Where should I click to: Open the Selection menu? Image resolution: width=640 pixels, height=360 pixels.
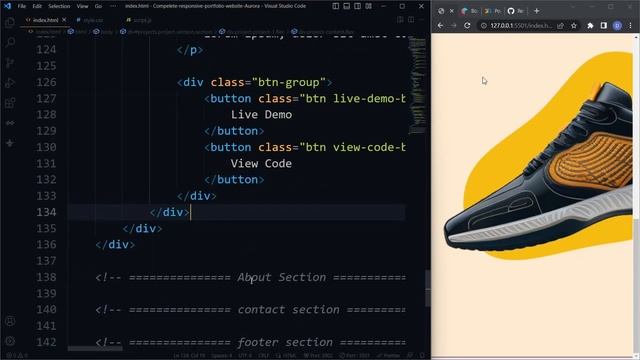tap(59, 6)
